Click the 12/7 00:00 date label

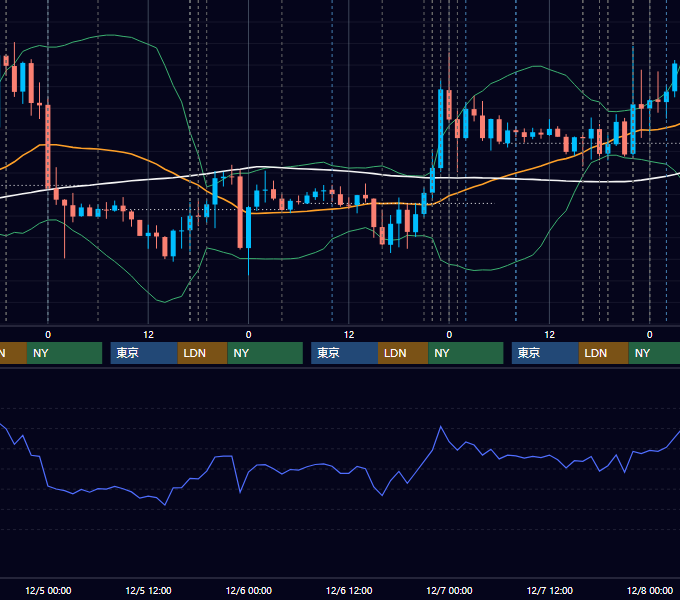click(x=449, y=590)
